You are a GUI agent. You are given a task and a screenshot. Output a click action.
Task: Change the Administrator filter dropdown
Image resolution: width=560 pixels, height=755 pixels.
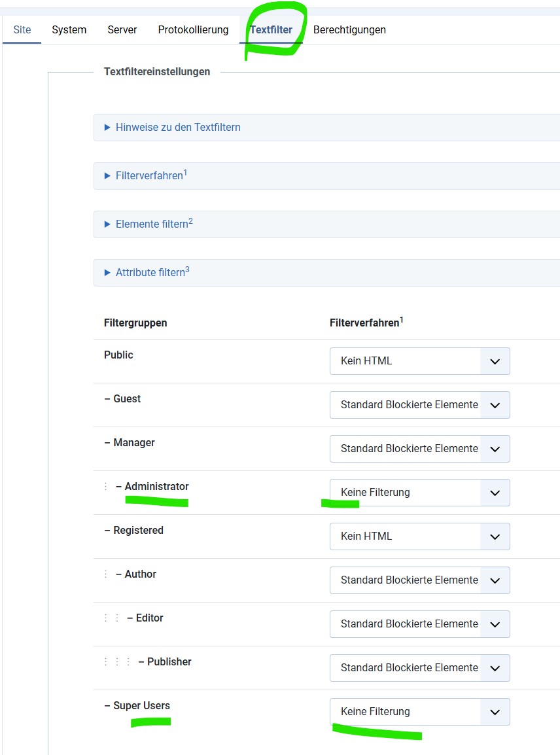click(x=419, y=493)
